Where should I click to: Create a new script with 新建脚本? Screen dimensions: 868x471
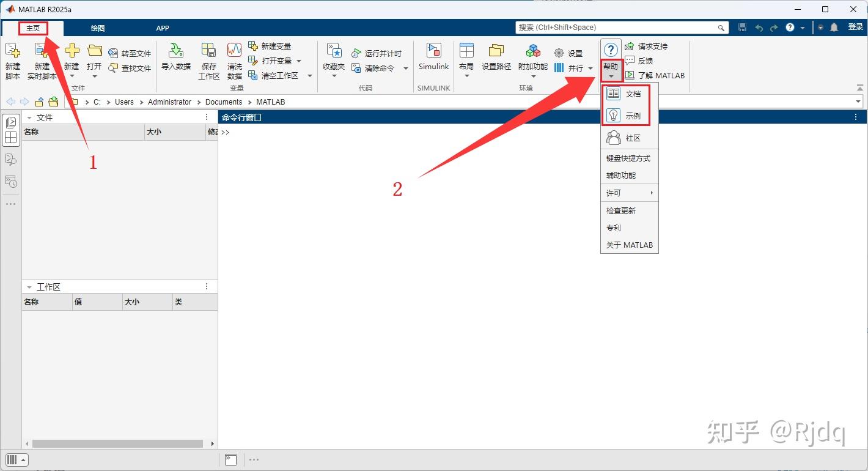pos(13,60)
